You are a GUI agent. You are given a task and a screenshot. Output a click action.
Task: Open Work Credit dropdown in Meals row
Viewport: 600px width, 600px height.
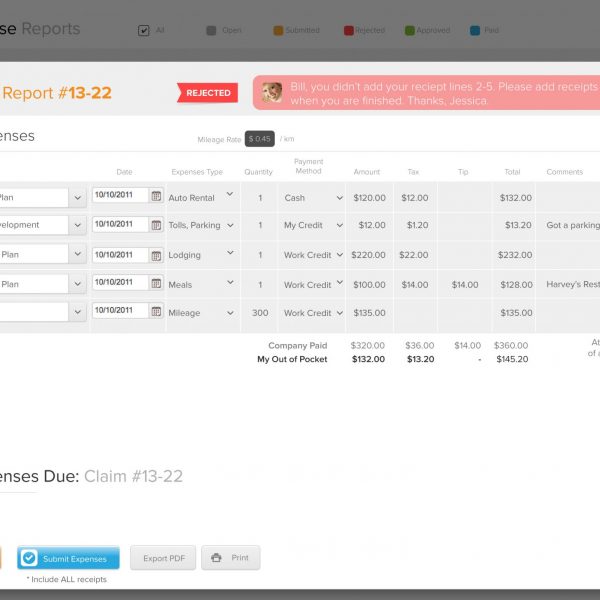339,282
